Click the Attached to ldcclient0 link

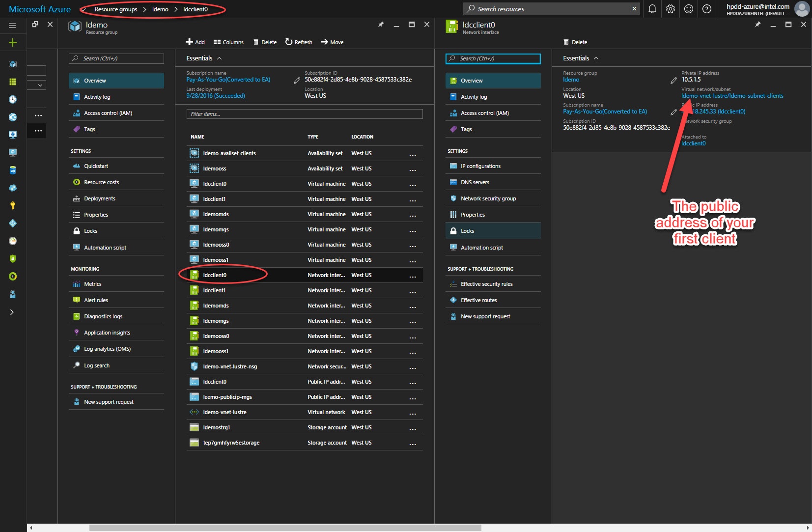pyautogui.click(x=693, y=143)
